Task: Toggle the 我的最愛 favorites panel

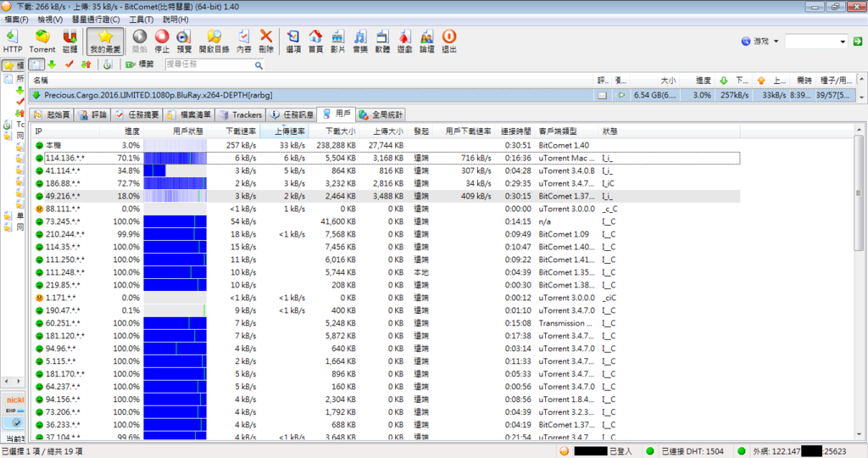Action: 105,42
